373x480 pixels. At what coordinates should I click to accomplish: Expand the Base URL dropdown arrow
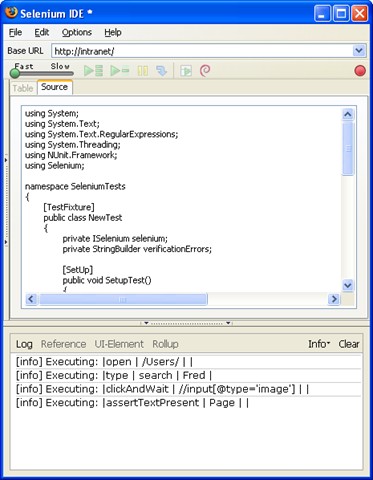pyautogui.click(x=359, y=51)
